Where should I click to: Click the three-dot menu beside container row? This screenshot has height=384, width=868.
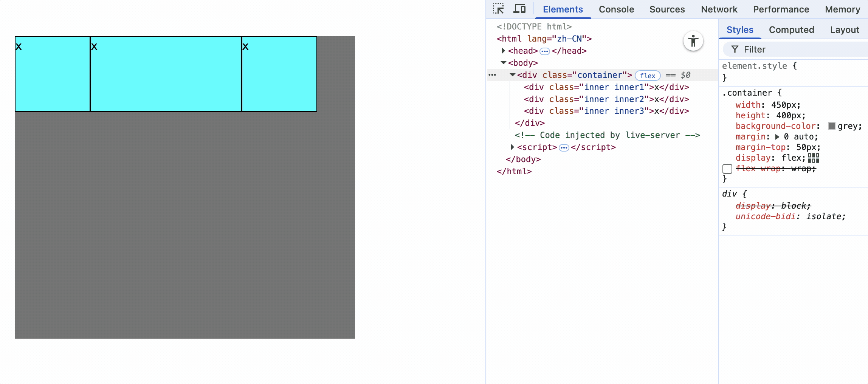(x=492, y=75)
